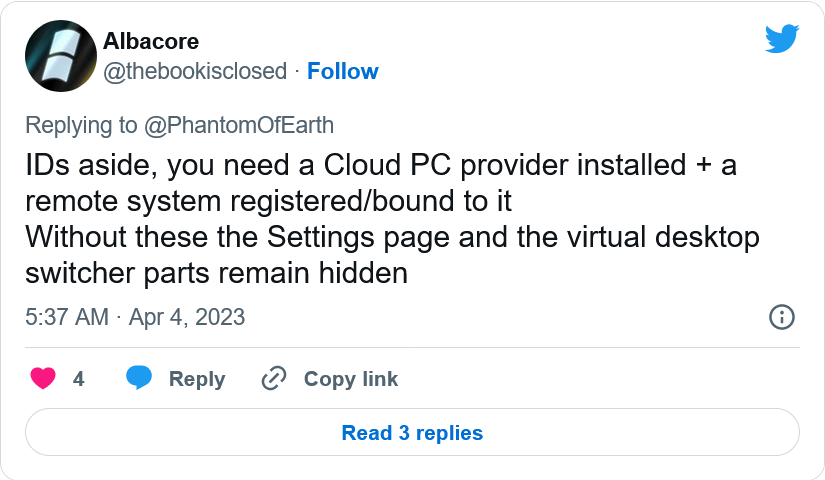Click the Reply text label
This screenshot has width=825, height=480.
pos(197,379)
